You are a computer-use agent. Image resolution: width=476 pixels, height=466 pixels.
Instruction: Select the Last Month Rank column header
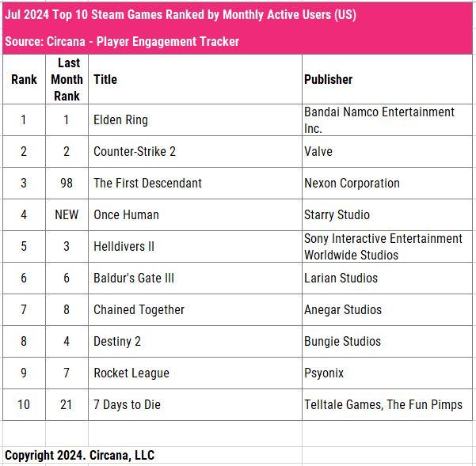[67, 79]
